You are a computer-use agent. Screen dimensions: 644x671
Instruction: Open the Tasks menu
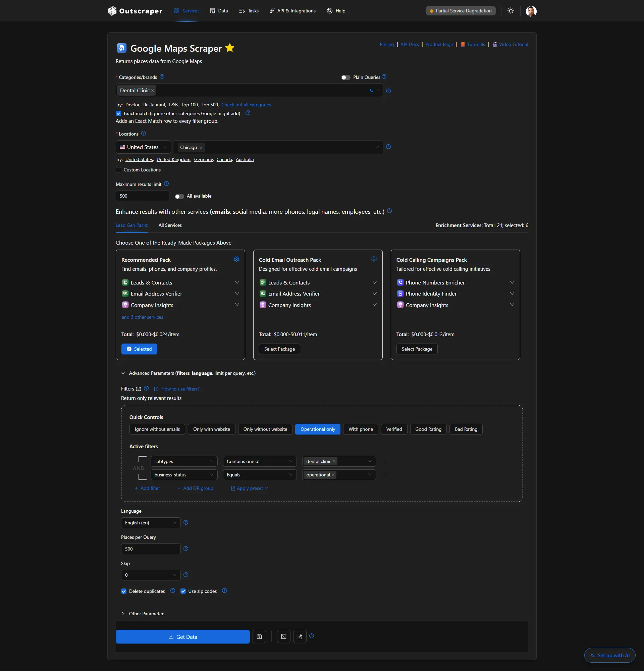249,11
